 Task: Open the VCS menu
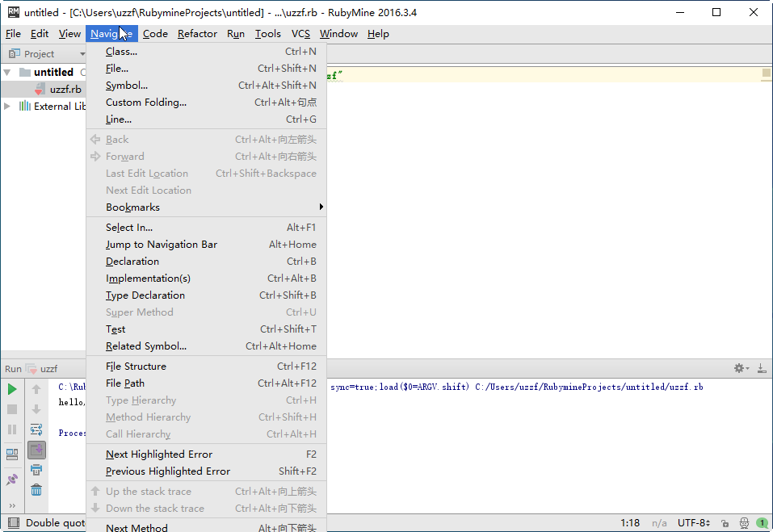click(x=300, y=33)
